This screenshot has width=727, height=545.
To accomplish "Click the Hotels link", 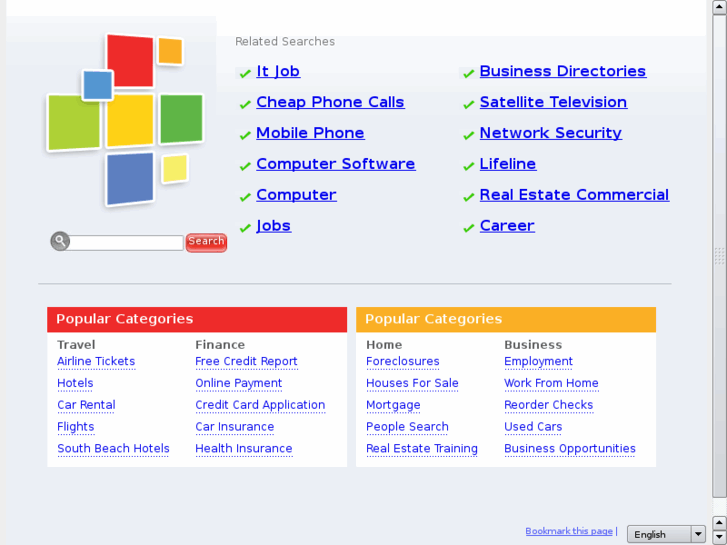I will (x=75, y=383).
